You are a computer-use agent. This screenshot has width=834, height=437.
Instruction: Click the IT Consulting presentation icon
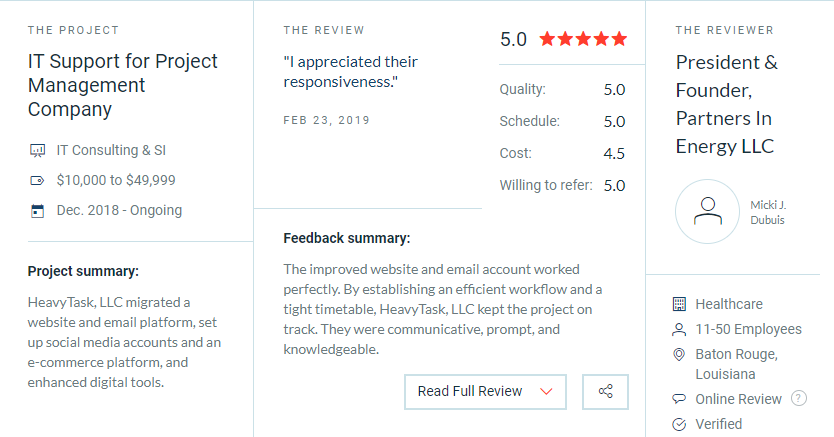click(x=37, y=151)
